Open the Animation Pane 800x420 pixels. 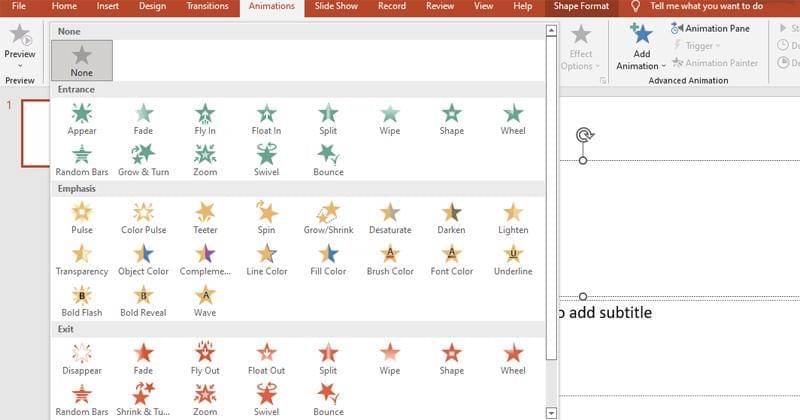(x=710, y=28)
